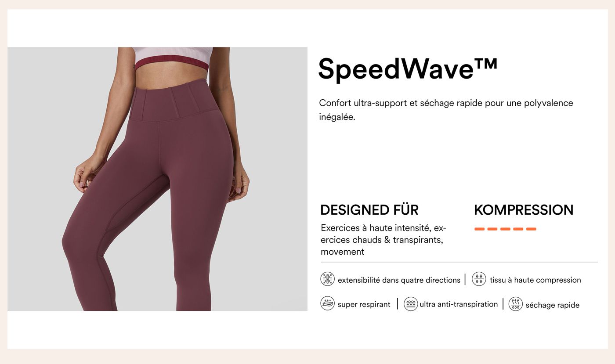Viewport: 615px width, 364px height.
Task: Click the high compression fabric icon
Action: (479, 279)
